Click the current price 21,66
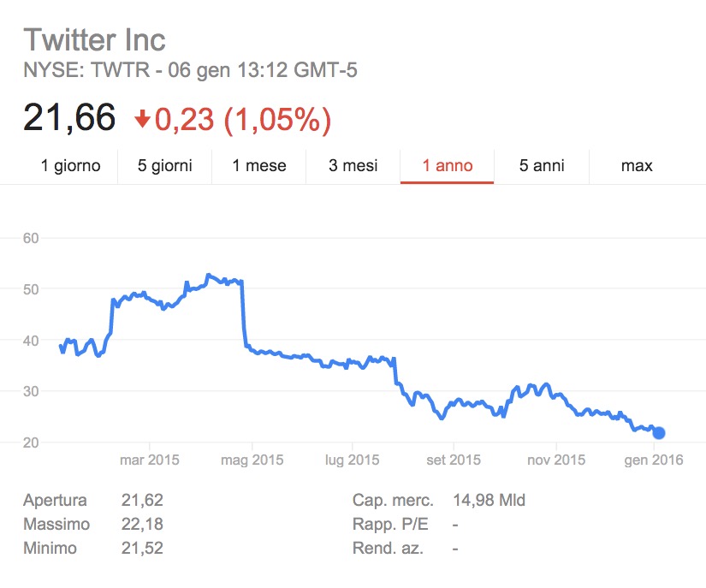 click(69, 118)
